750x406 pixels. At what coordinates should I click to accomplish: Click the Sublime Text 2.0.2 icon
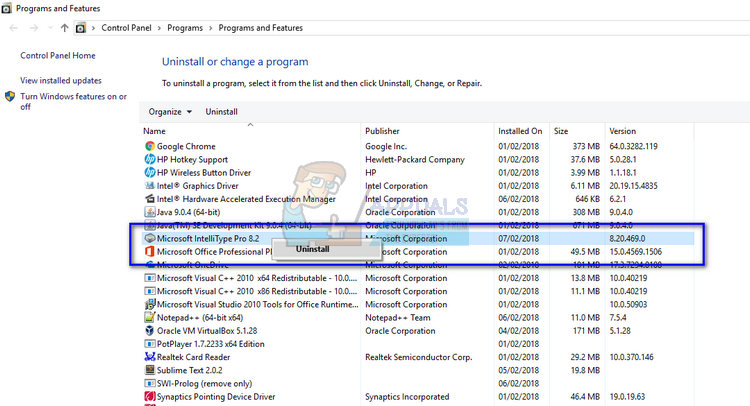coord(150,369)
